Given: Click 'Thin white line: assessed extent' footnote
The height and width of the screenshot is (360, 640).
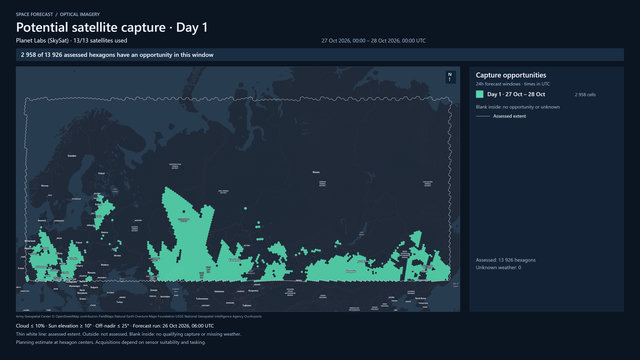Looking at the screenshot, I should click(x=129, y=334).
